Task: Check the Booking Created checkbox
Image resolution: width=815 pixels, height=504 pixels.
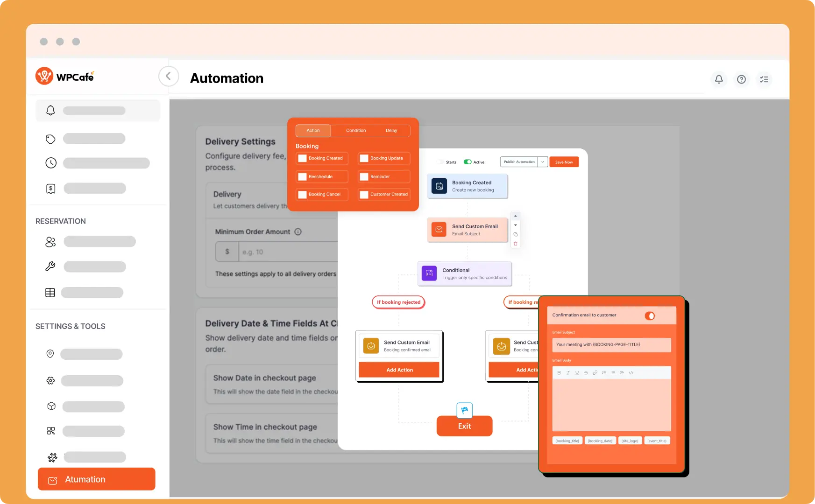Action: 303,158
